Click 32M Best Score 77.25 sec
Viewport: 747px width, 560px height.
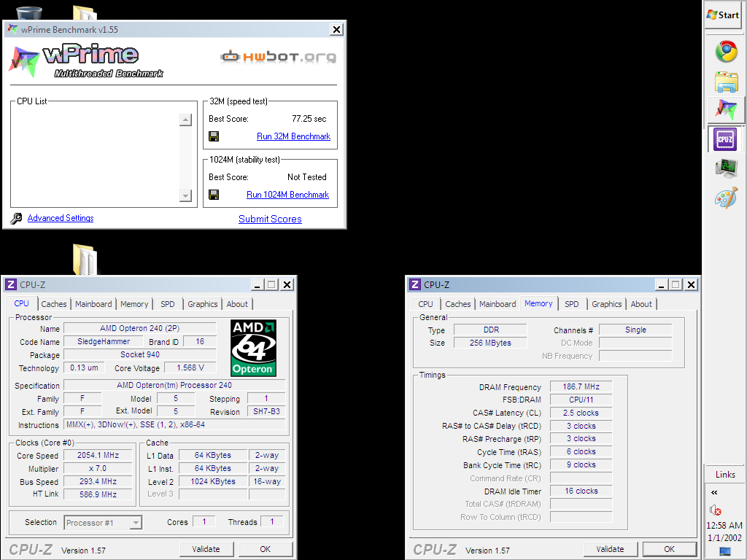click(x=309, y=119)
